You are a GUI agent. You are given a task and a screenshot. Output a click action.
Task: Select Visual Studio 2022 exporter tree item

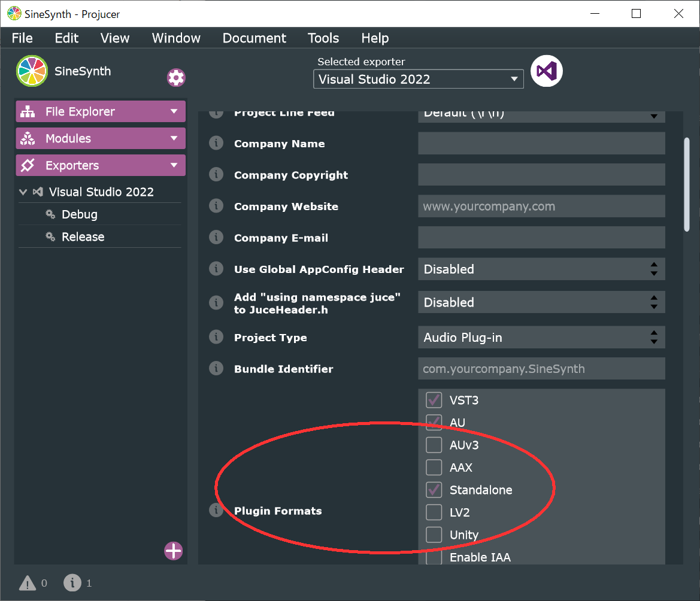(100, 192)
